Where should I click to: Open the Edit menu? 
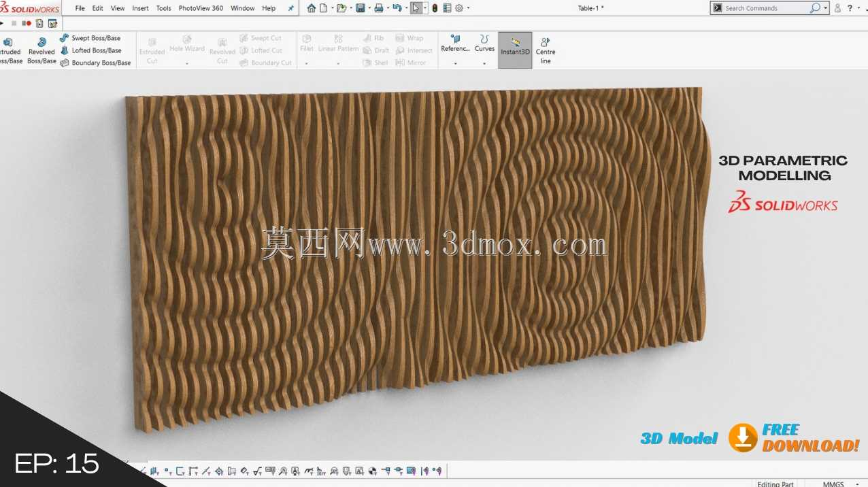(x=98, y=8)
